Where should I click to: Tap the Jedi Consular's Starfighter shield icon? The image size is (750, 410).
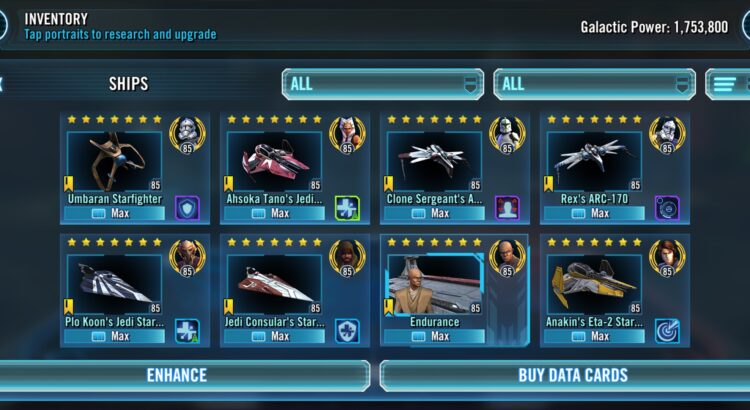(x=347, y=331)
